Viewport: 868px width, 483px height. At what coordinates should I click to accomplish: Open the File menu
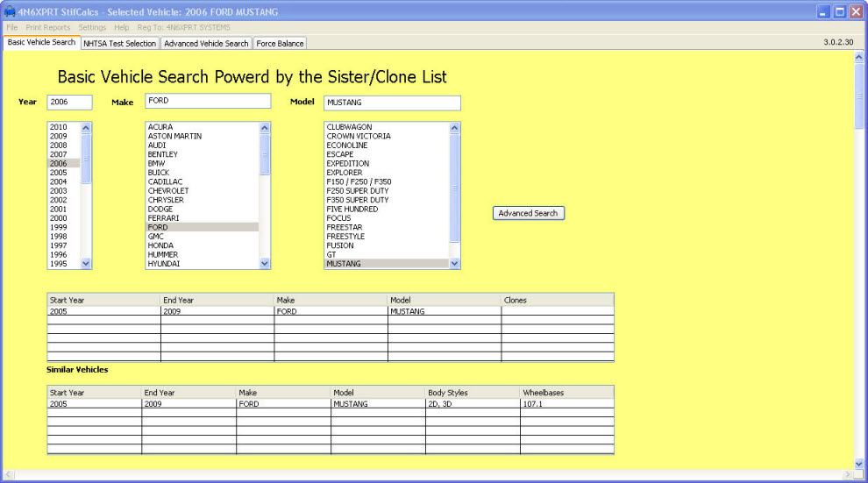tap(12, 28)
